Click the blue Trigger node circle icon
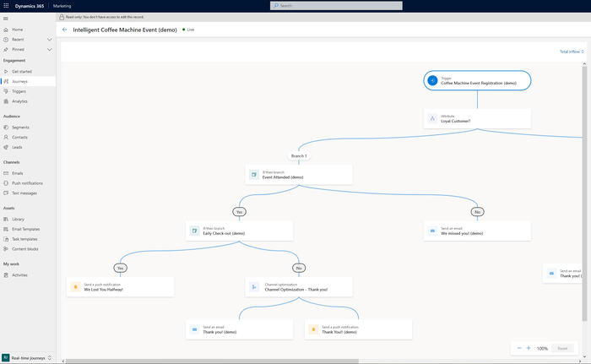 tap(432, 80)
